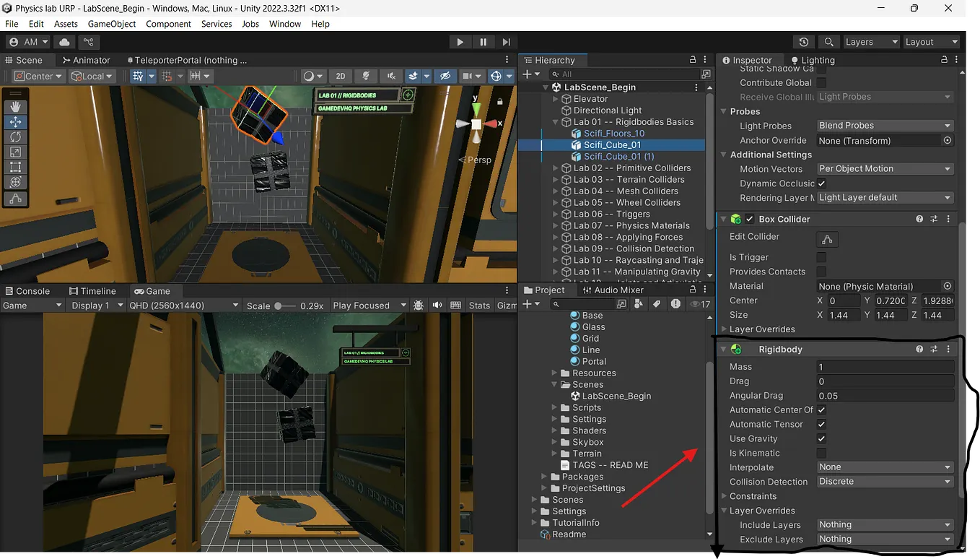Enable Is Kinematic on the Rigidbody
Viewport: 980px width, 559px height.
point(821,453)
